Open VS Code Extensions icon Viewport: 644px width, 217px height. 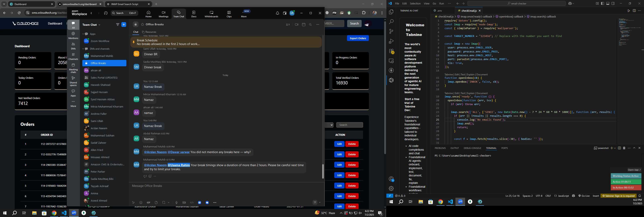point(391,51)
